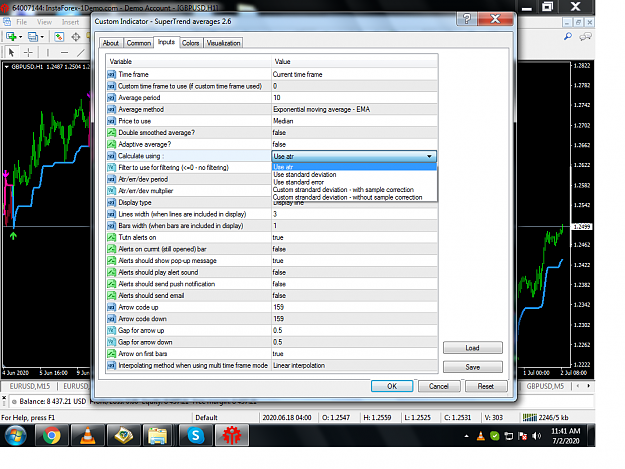Screen dimensions: 625x469
Task: Open VLC media player from the taskbar
Action: click(x=87, y=435)
